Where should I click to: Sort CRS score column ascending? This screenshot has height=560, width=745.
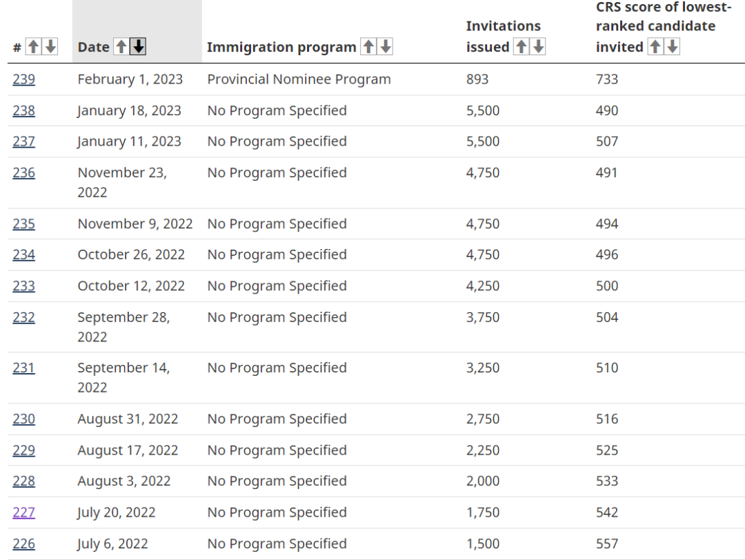pyautogui.click(x=655, y=47)
